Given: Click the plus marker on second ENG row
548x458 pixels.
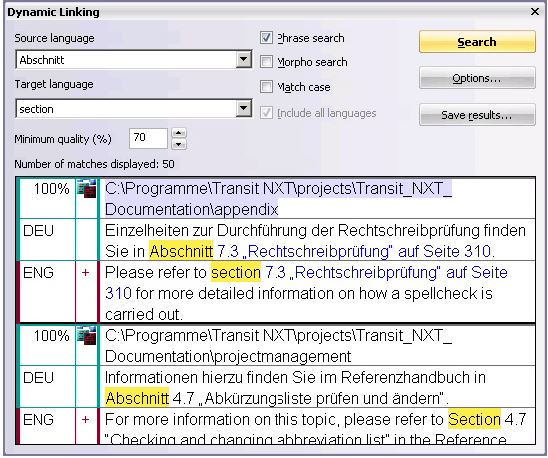Looking at the screenshot, I should (x=85, y=420).
